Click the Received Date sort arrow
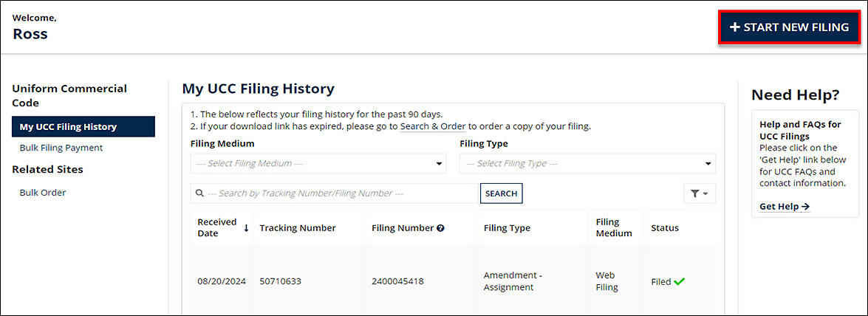868x316 pixels. [246, 228]
